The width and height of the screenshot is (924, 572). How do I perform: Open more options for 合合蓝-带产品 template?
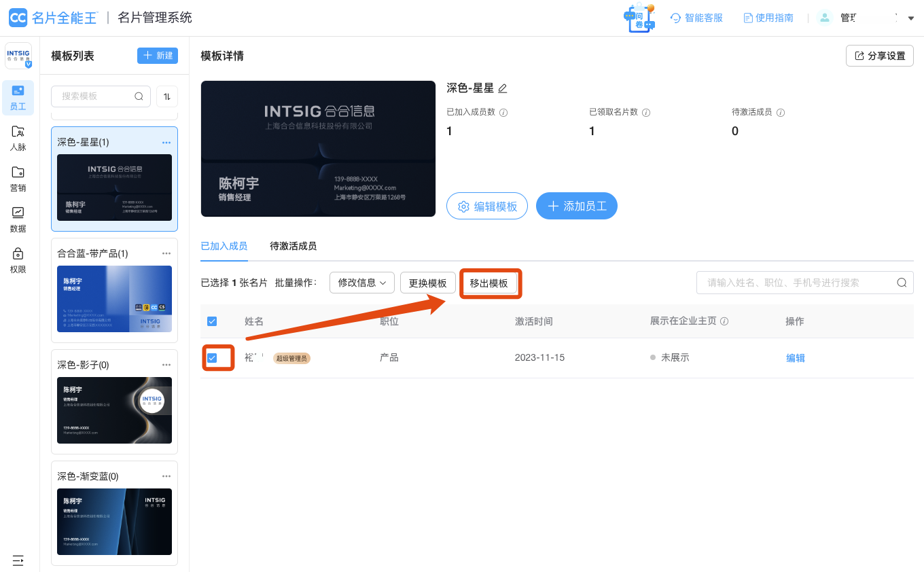[x=166, y=253]
